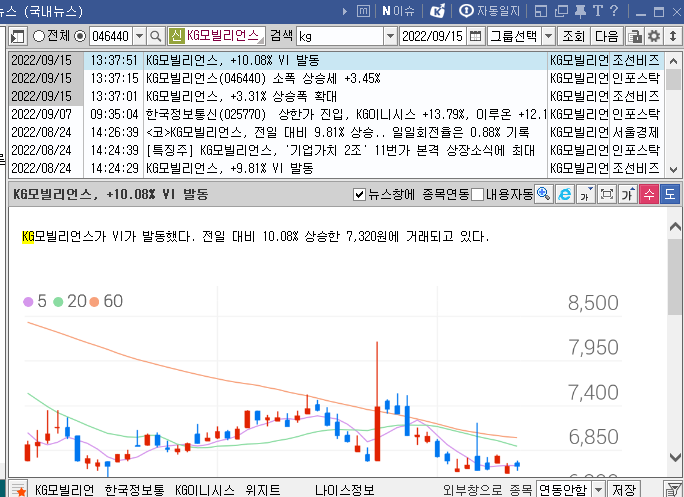Select 나이스정보 tab at bottom
Screen dimensions: 684x497
(x=345, y=490)
